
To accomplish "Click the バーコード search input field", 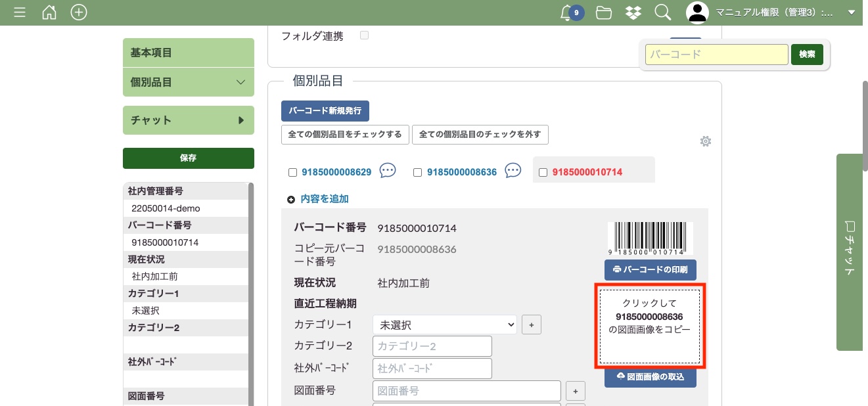I will coord(716,55).
